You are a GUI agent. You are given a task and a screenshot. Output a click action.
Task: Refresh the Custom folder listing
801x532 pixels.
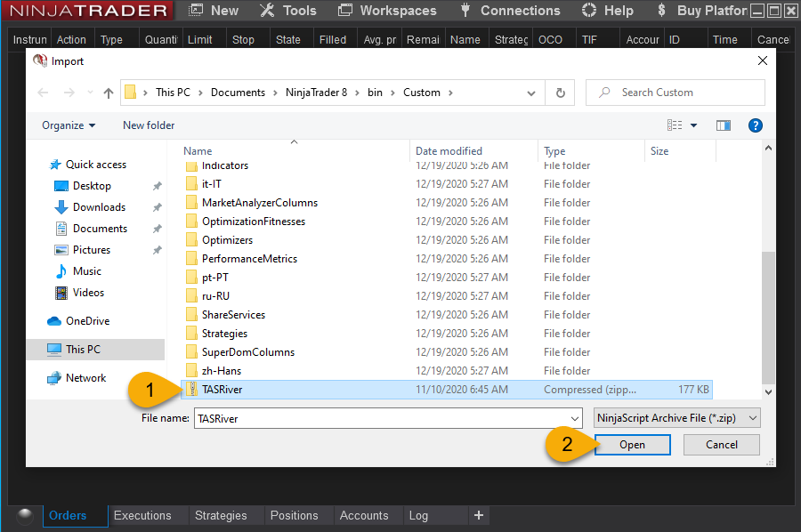(561, 93)
